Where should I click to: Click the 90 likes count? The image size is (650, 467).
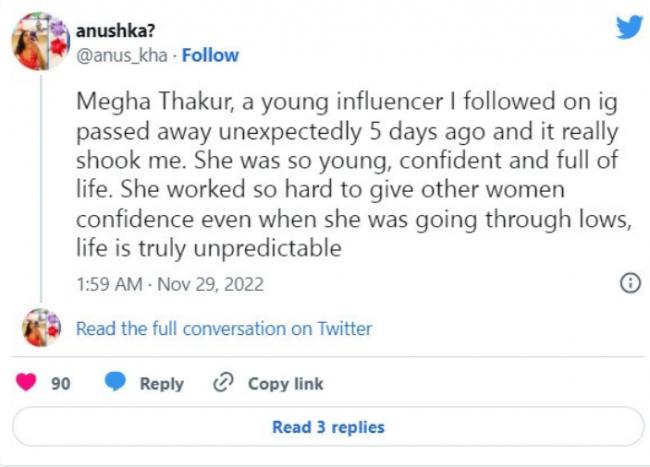[x=60, y=384]
